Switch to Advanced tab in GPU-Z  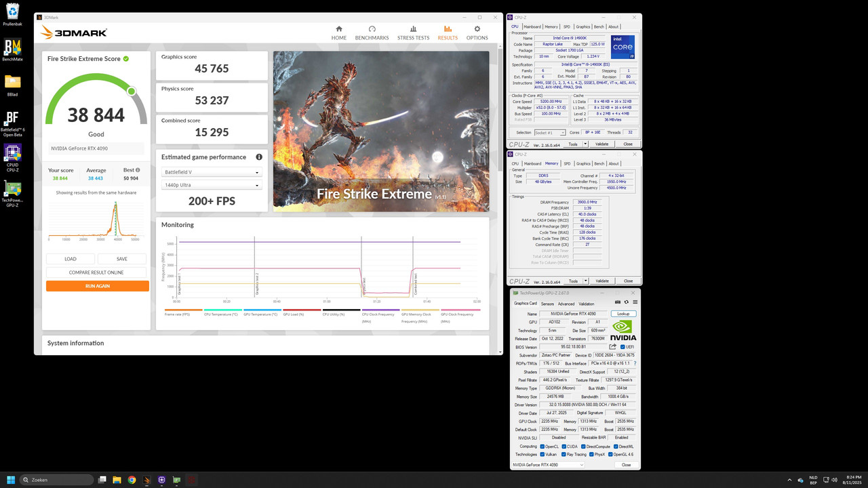click(x=566, y=304)
